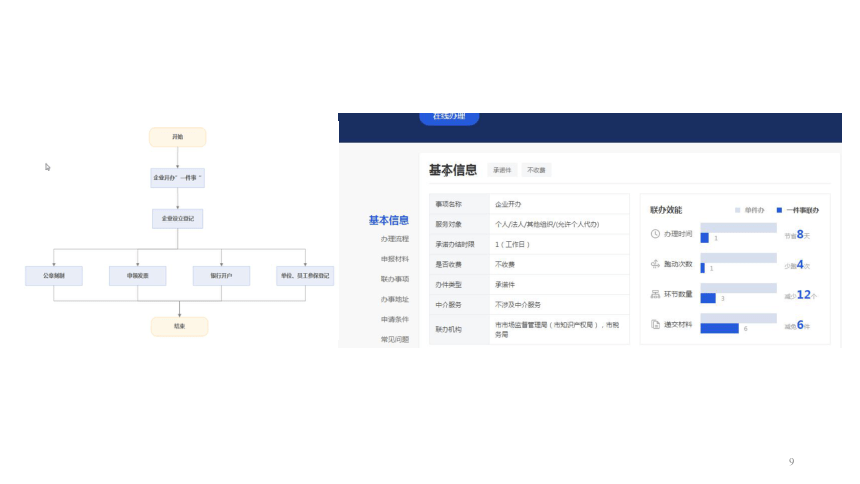Click the 银行开户 flowchart node
This screenshot has height=484, width=860.
pos(222,276)
